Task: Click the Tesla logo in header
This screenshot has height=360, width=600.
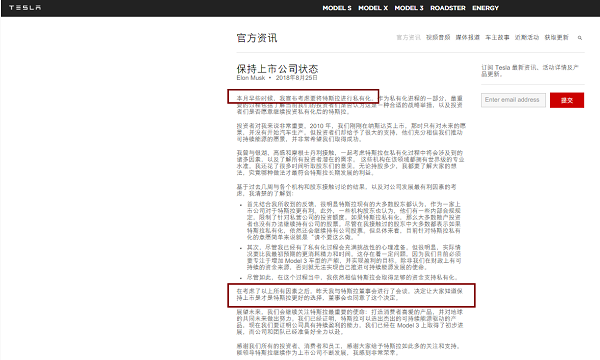Action: click(25, 8)
